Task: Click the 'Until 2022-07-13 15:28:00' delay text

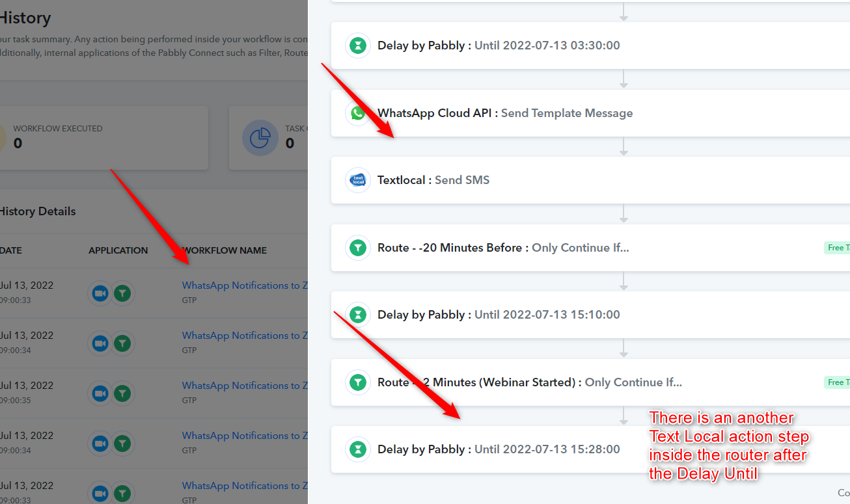Action: click(x=547, y=449)
